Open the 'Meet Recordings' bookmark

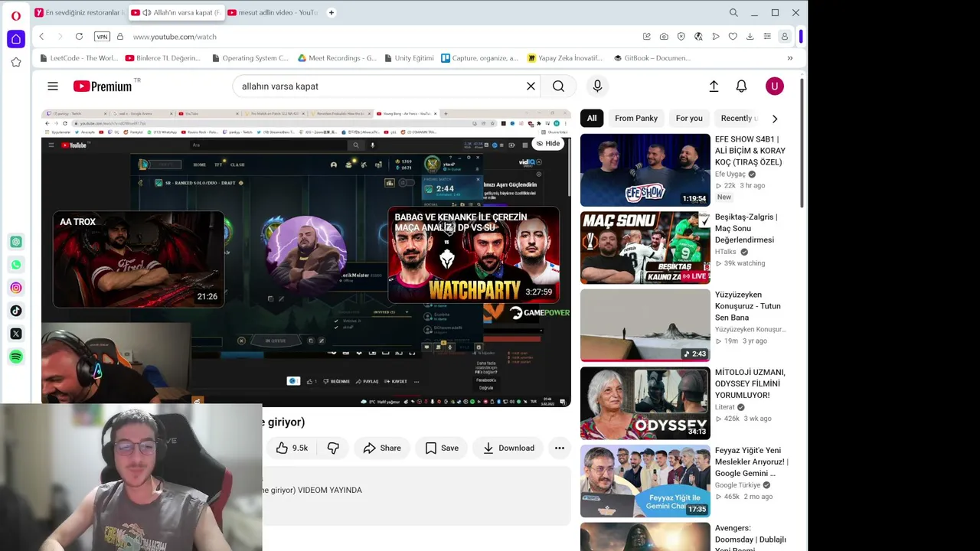(337, 58)
